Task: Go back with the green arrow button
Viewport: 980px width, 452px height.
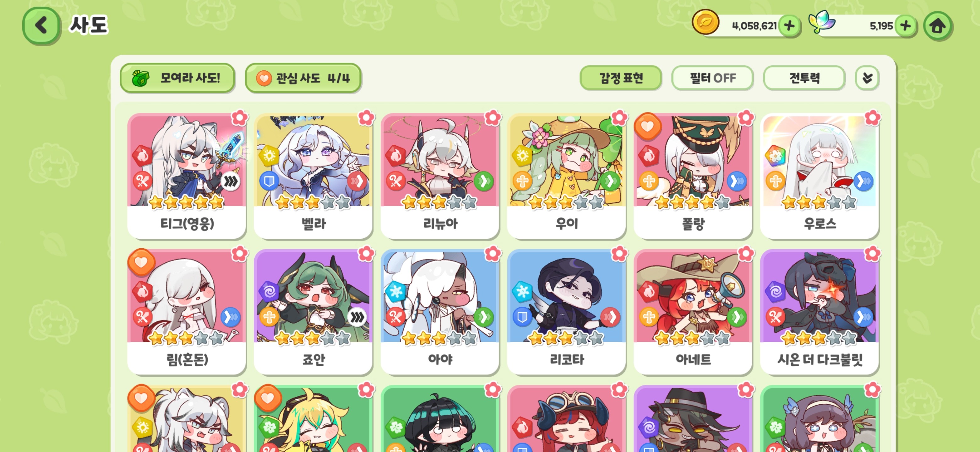Action: click(41, 25)
